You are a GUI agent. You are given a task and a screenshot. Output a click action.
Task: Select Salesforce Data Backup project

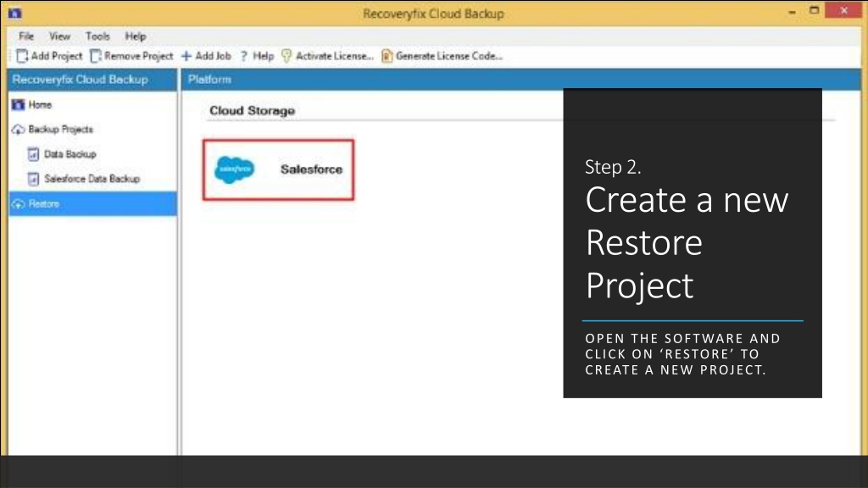point(92,179)
